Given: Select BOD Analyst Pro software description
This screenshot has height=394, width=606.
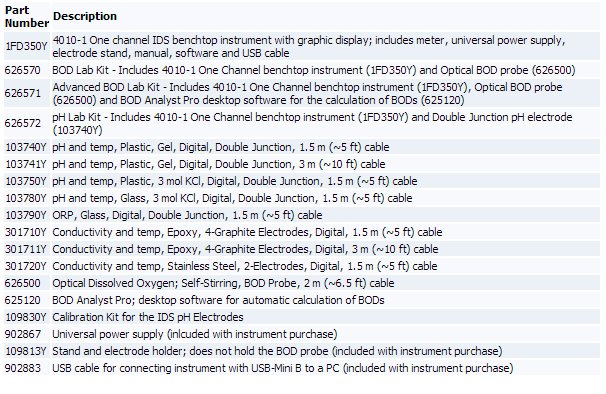Looking at the screenshot, I should coord(218,300).
